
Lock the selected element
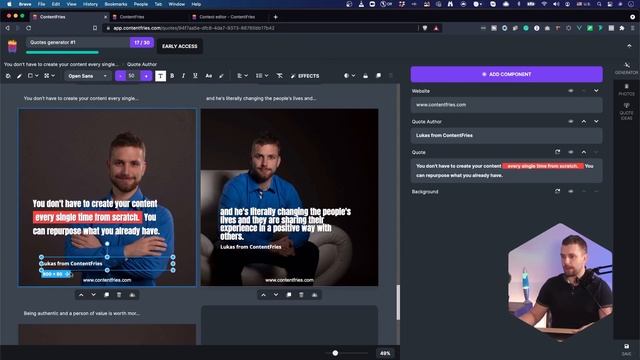(x=365, y=76)
